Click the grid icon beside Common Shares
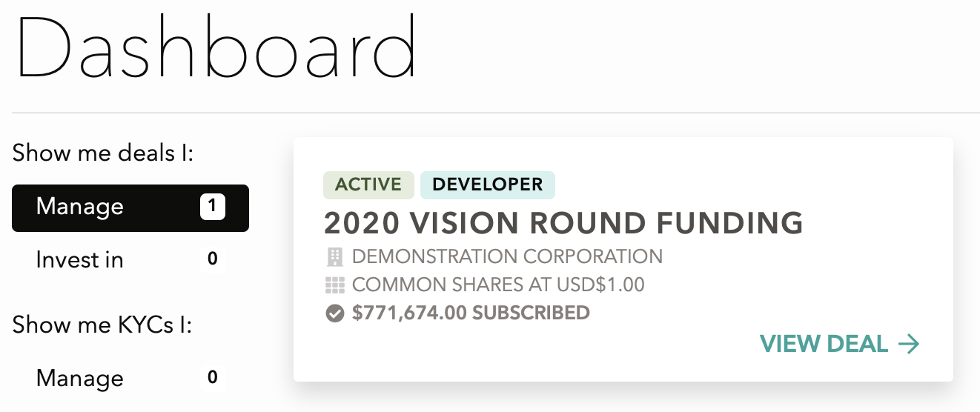 pos(335,285)
